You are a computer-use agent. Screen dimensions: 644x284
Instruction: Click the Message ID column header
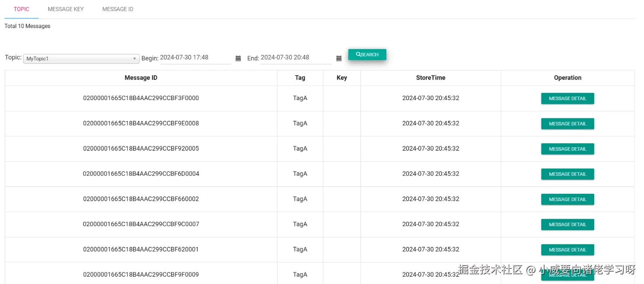(141, 78)
